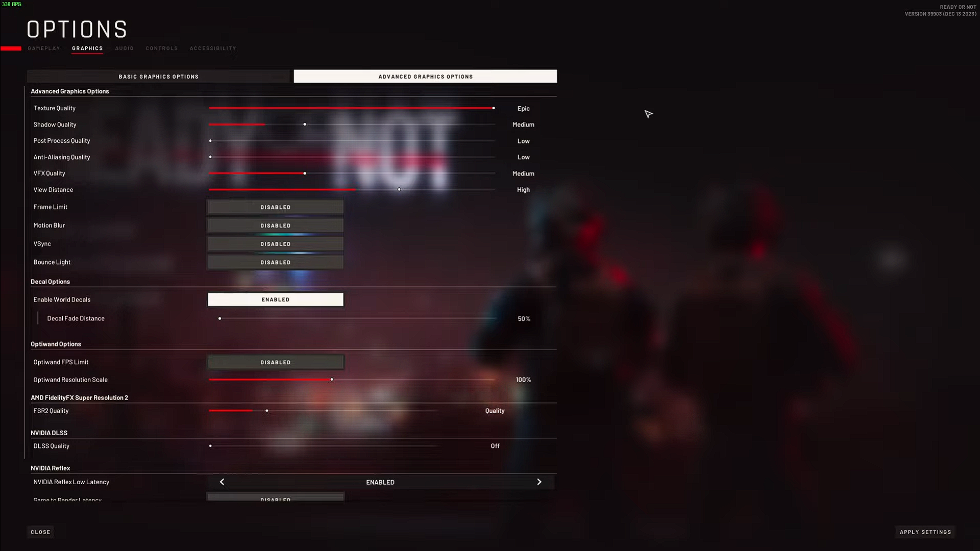980x551 pixels.
Task: Switch to Advanced Graphics Options tab
Action: pos(425,76)
